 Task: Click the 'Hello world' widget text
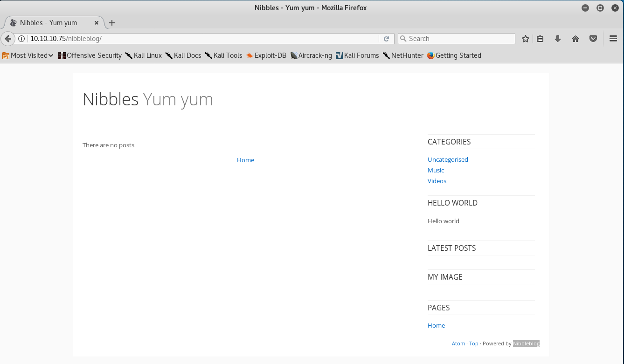[444, 221]
